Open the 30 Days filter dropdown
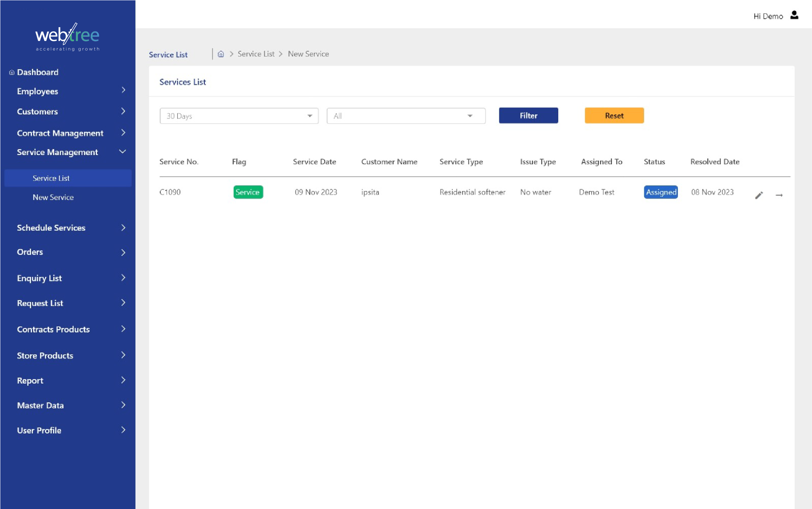This screenshot has width=812, height=509. click(x=239, y=116)
